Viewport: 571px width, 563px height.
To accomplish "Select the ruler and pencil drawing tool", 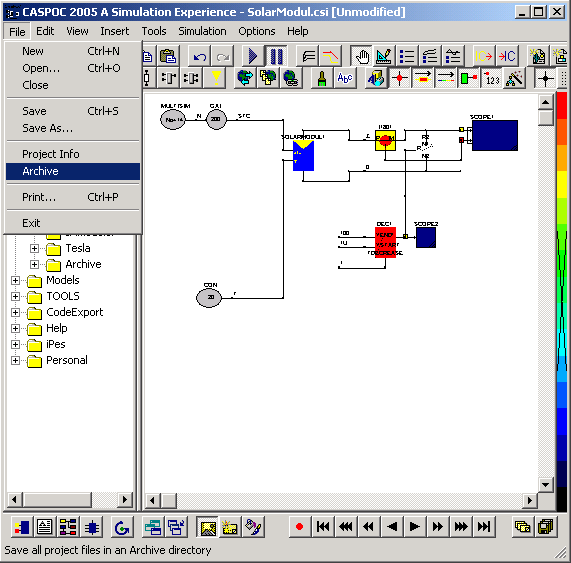I will pos(384,56).
